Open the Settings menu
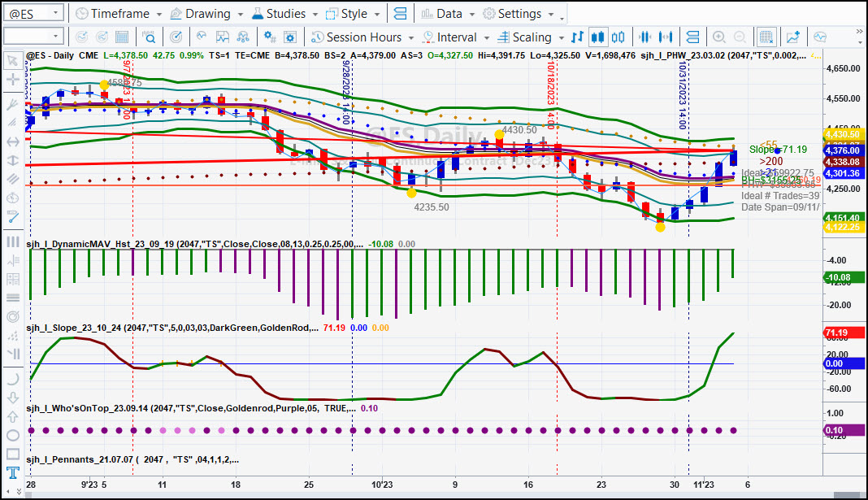This screenshot has width=868, height=500. click(519, 14)
